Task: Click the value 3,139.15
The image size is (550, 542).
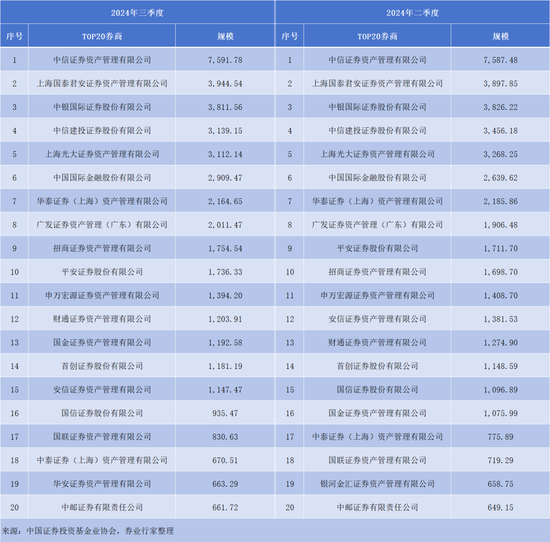Action: [225, 131]
